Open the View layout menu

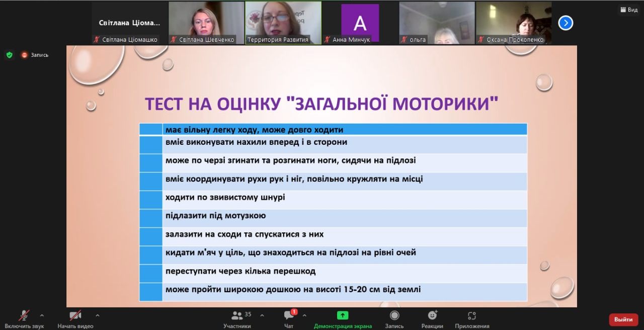628,10
